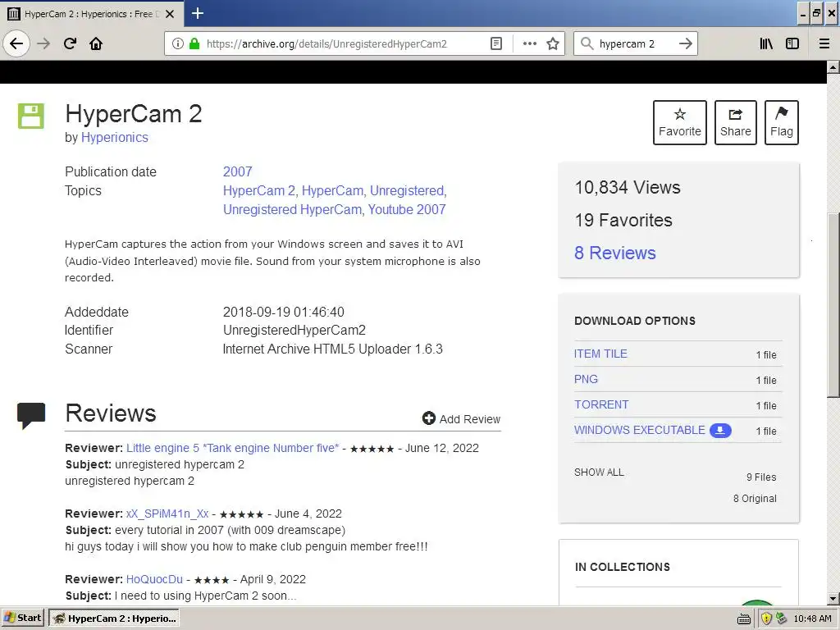Click the network tray icon
The height and width of the screenshot is (630, 840).
tap(781, 619)
